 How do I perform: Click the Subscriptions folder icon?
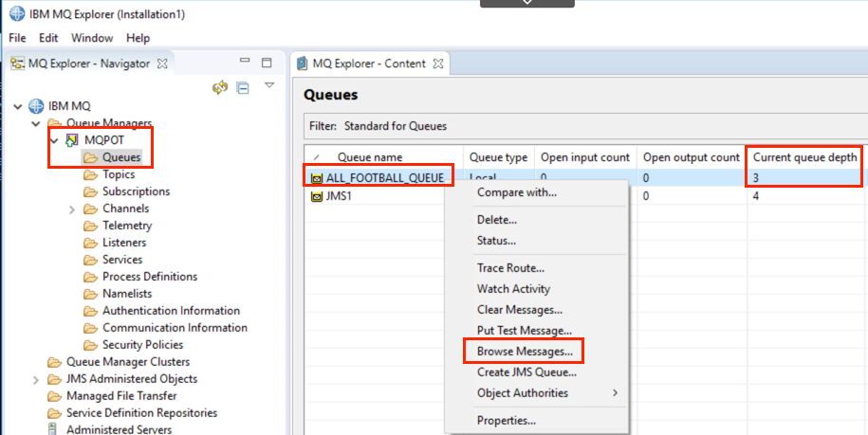90,192
